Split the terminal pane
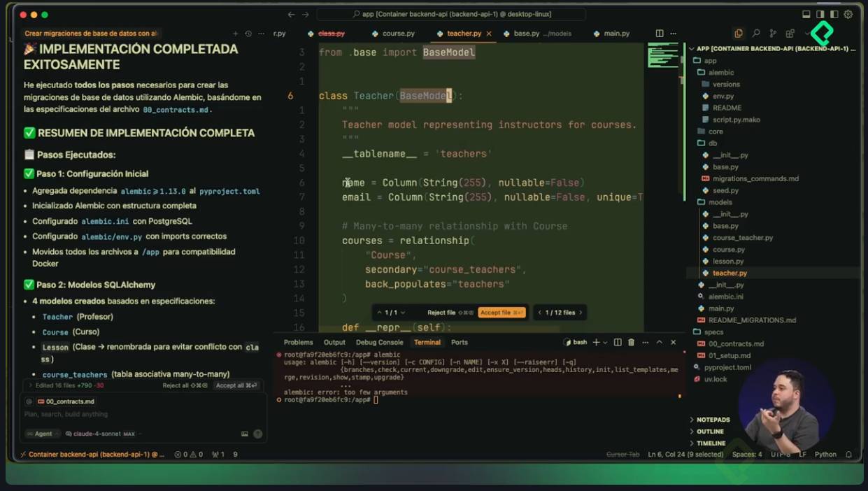This screenshot has width=868, height=491. tap(618, 342)
